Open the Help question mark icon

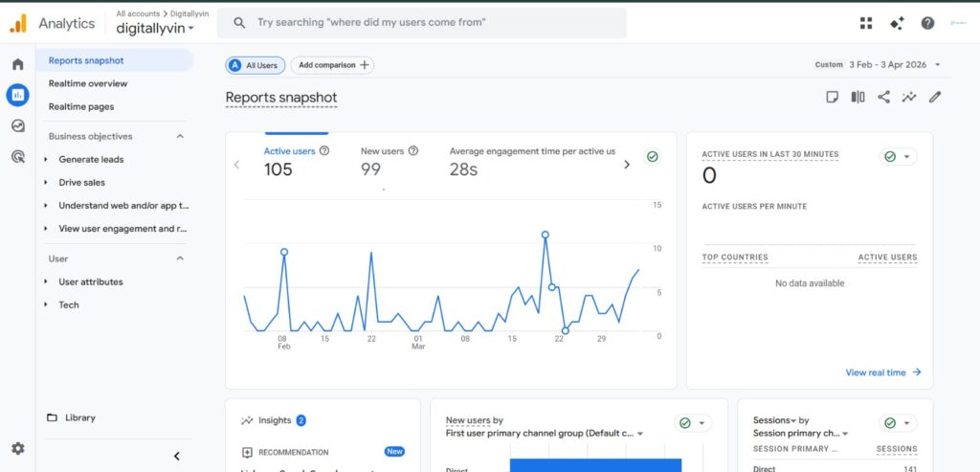pyautogui.click(x=927, y=23)
